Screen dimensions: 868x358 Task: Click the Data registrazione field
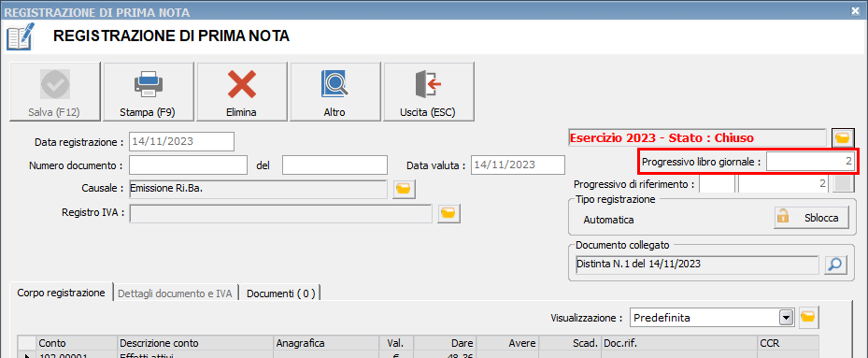click(181, 141)
